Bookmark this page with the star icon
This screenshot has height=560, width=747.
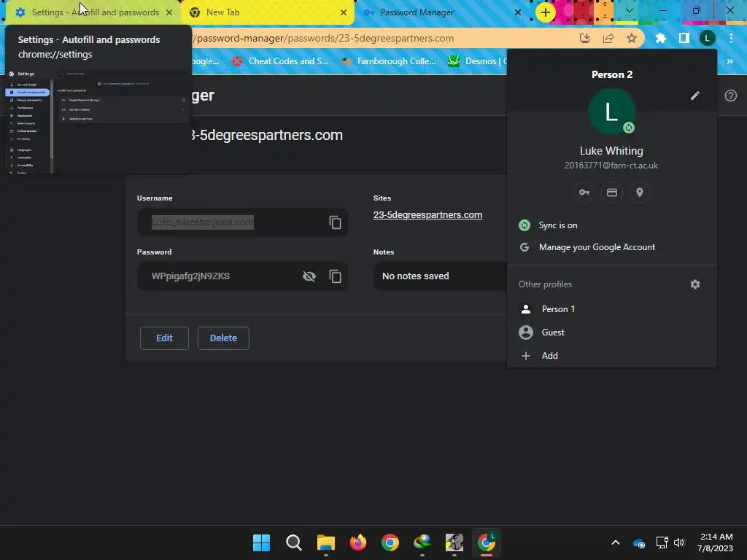coord(632,38)
